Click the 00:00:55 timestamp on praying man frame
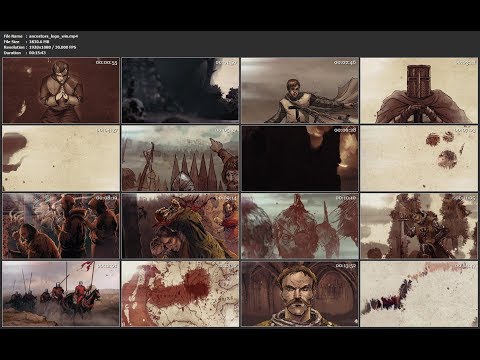 (x=106, y=63)
